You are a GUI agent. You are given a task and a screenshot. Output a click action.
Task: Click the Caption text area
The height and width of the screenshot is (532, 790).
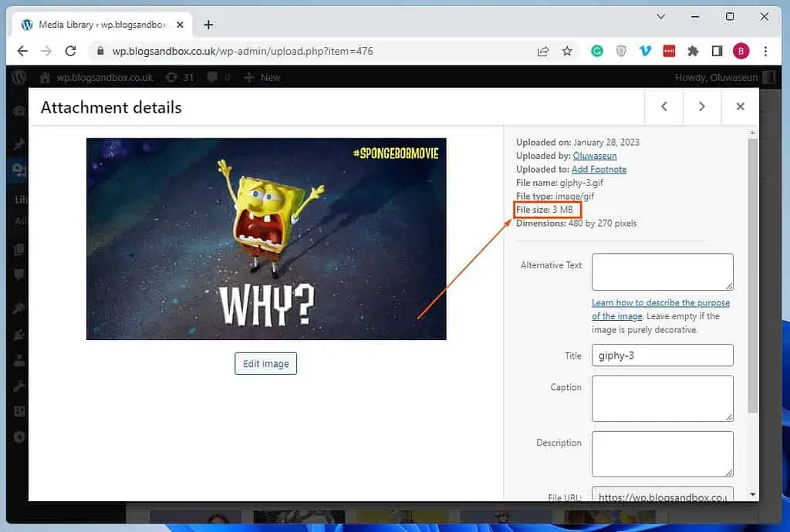[662, 398]
